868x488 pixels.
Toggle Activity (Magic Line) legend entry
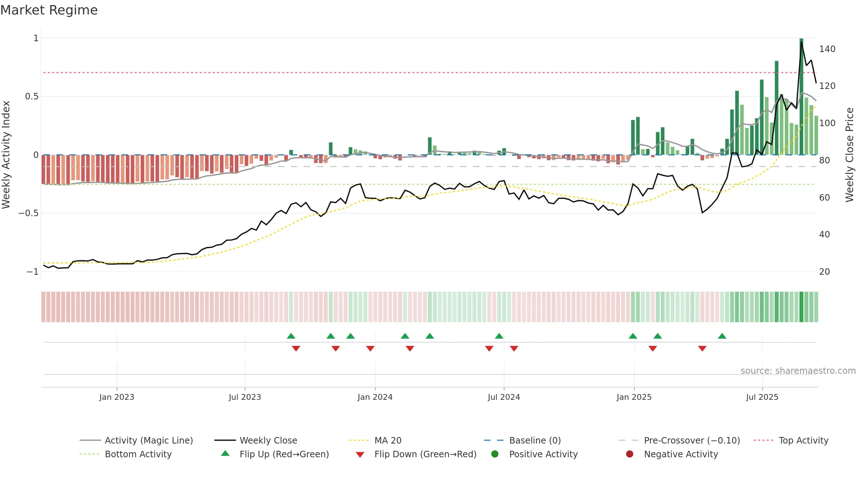(136, 440)
